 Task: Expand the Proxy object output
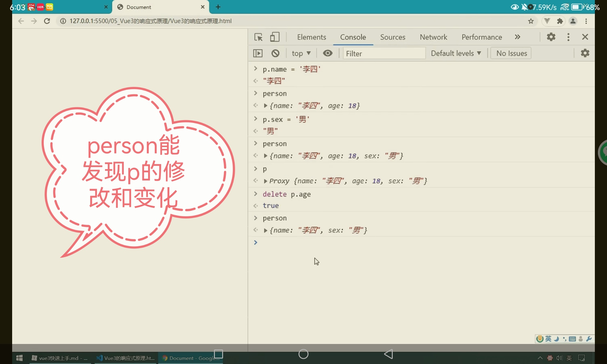click(266, 181)
